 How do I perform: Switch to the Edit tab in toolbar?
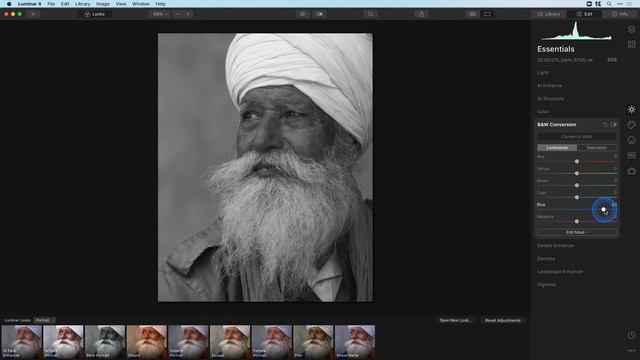click(x=584, y=14)
